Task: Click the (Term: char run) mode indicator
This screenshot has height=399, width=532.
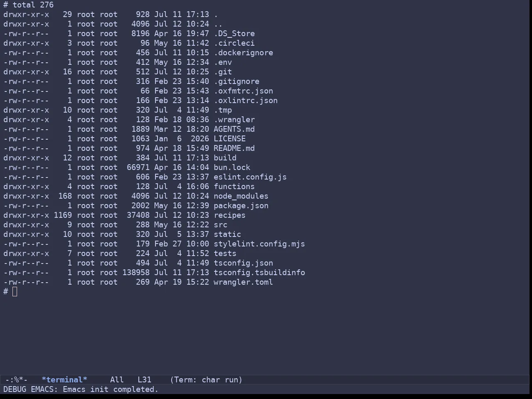Action: tap(206, 379)
